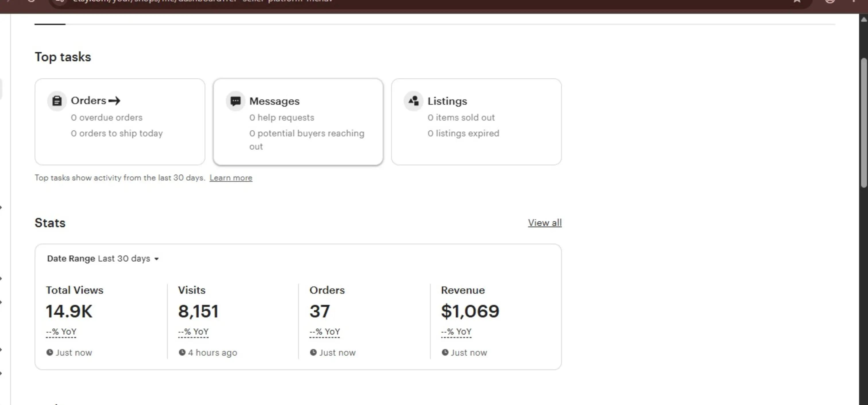The image size is (868, 405).
Task: Click the Top tasks heading
Action: [x=63, y=57]
